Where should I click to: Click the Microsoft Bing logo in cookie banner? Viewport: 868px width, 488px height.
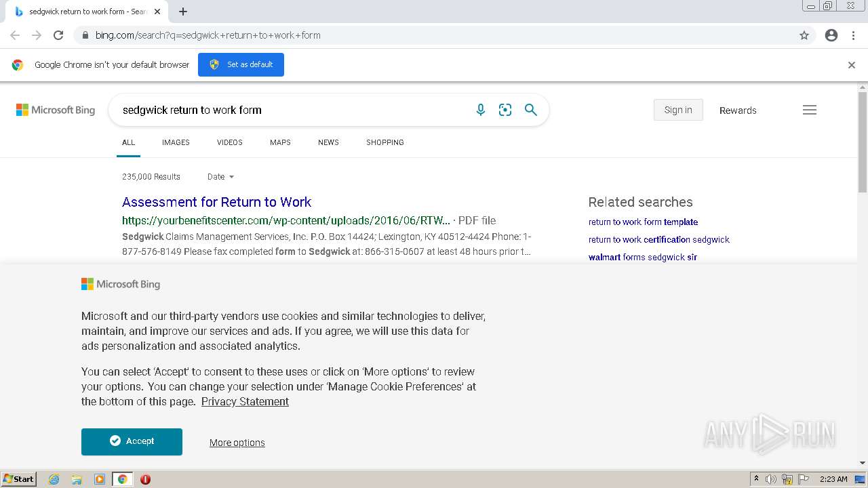[121, 284]
